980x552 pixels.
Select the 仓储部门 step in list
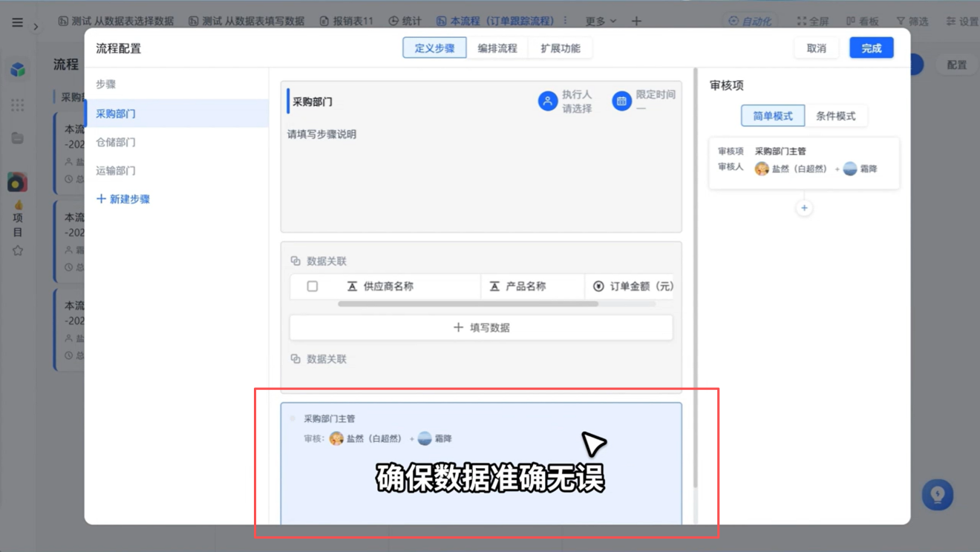(x=177, y=142)
